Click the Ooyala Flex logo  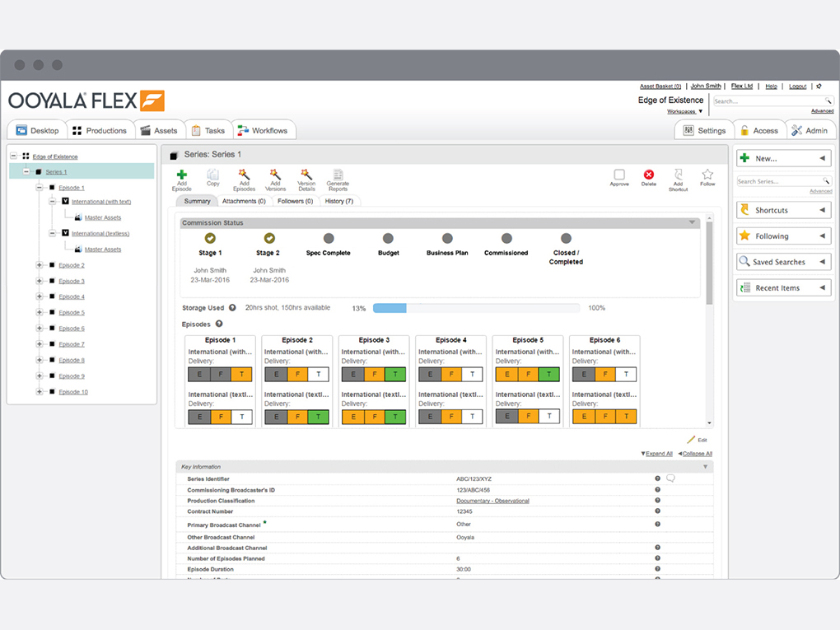[86, 100]
